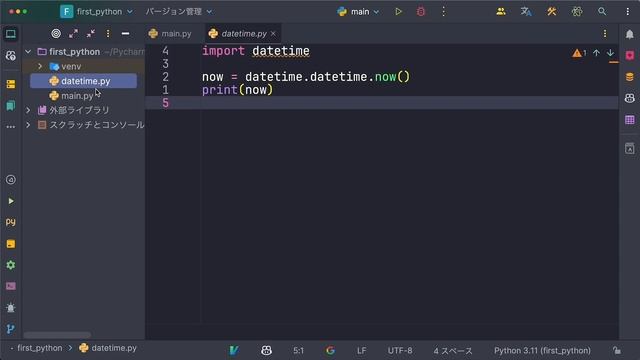Search everywhere with magnifier icon
The image size is (640, 360).
(602, 12)
